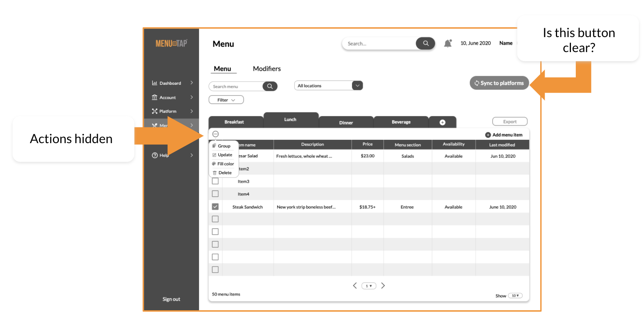Select the Breakfast tab
Viewport: 644px width, 323px height.
[236, 122]
